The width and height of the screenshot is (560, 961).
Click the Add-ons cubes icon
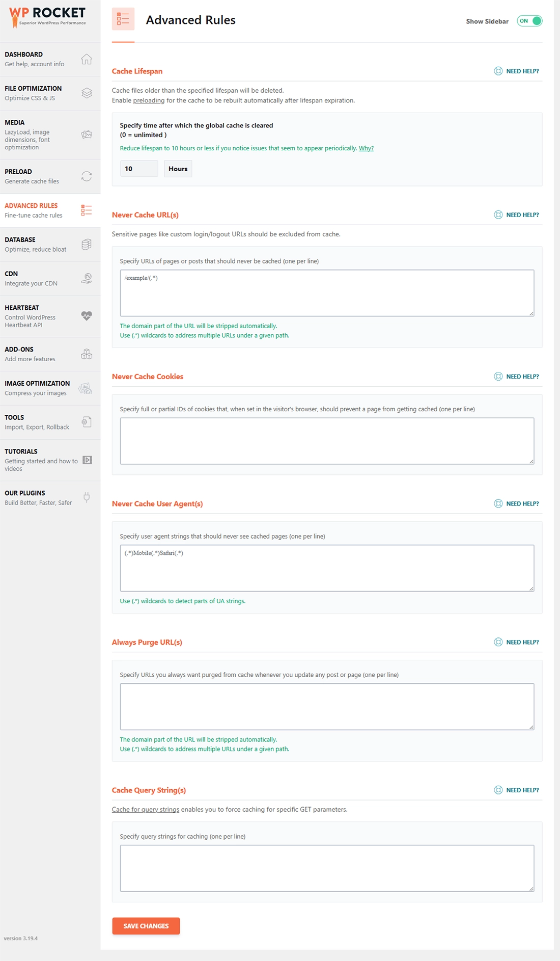(x=87, y=354)
